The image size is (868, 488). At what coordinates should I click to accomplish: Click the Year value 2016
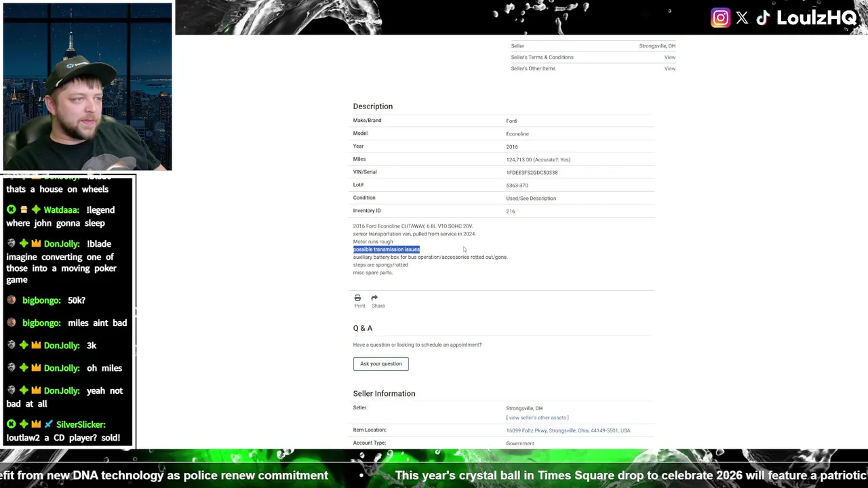click(512, 147)
